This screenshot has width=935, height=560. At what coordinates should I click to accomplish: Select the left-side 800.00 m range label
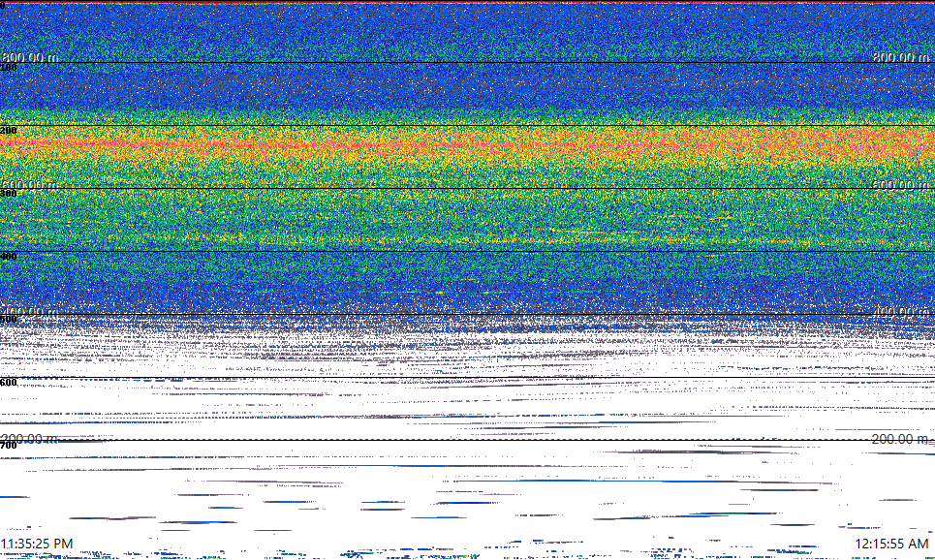(x=30, y=57)
